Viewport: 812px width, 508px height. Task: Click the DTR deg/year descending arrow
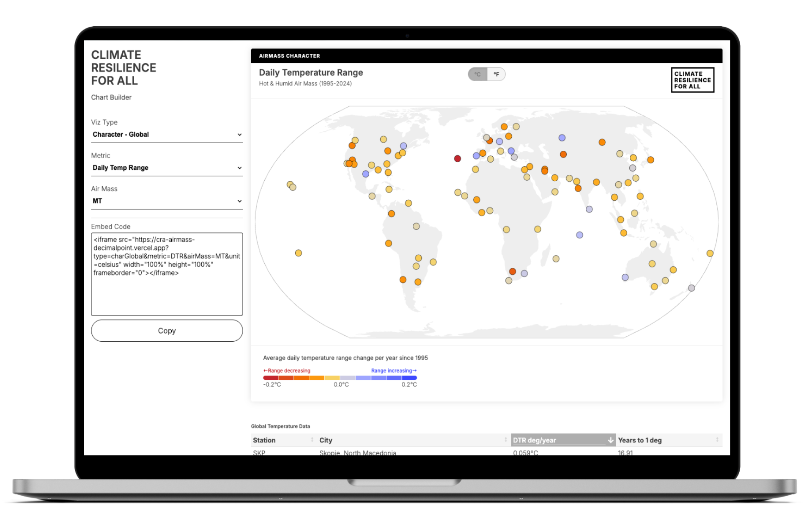(x=610, y=440)
